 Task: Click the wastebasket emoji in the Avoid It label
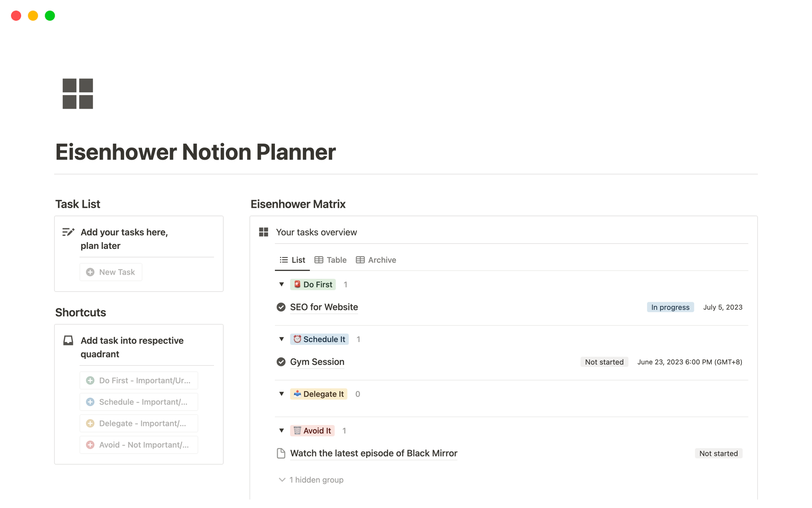pyautogui.click(x=297, y=431)
